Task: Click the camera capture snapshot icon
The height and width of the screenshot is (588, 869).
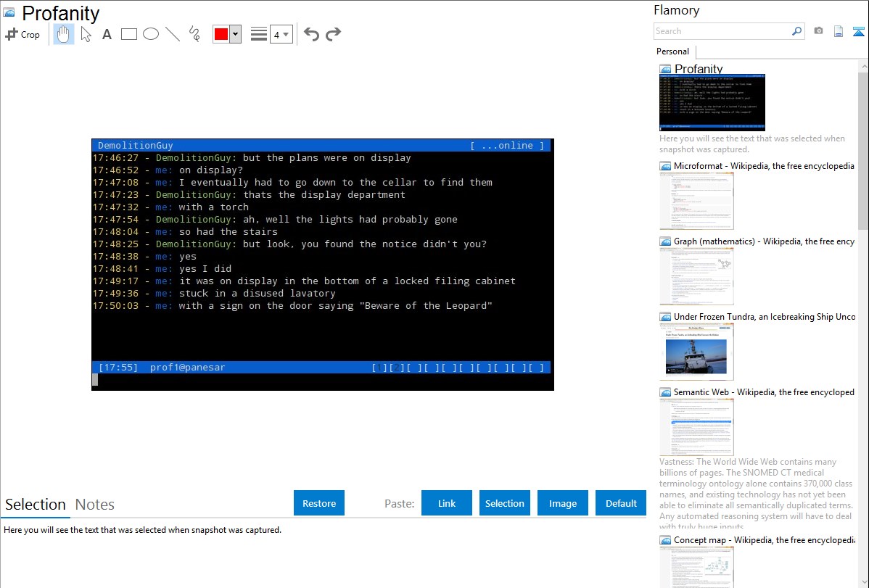Action: 818,31
